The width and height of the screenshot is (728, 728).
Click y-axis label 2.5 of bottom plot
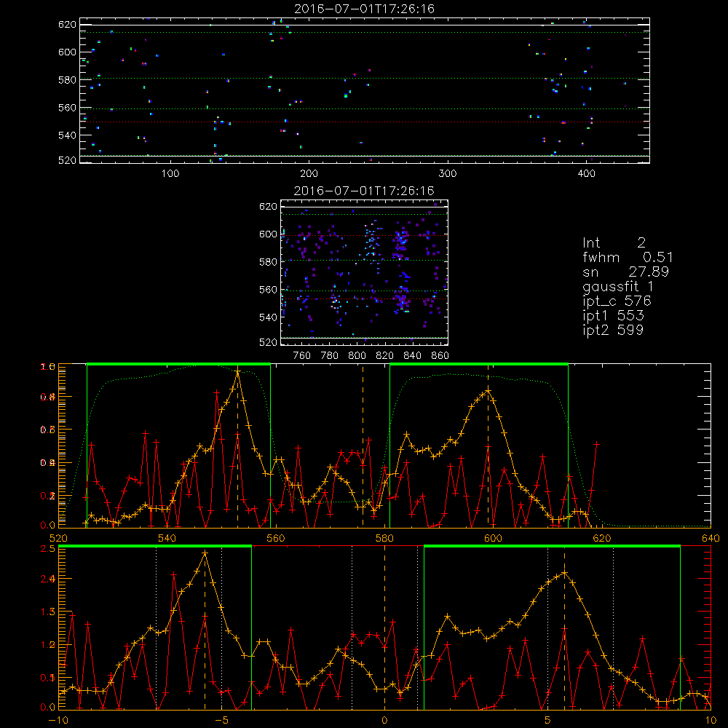pyautogui.click(x=50, y=549)
